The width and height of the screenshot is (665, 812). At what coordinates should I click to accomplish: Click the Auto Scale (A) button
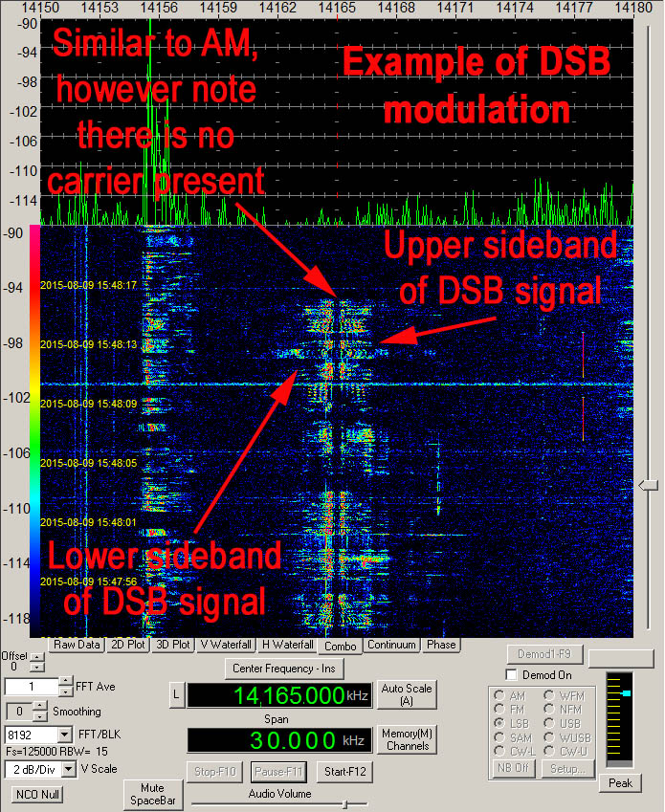tap(407, 694)
